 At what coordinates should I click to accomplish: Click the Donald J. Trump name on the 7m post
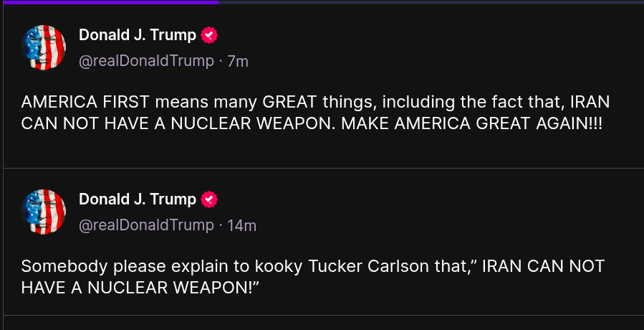click(x=137, y=35)
